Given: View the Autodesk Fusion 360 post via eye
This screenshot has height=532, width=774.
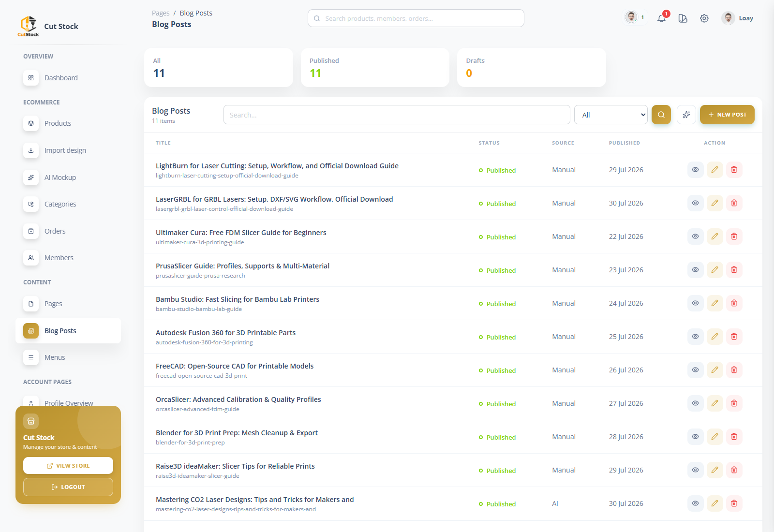Looking at the screenshot, I should tap(696, 337).
